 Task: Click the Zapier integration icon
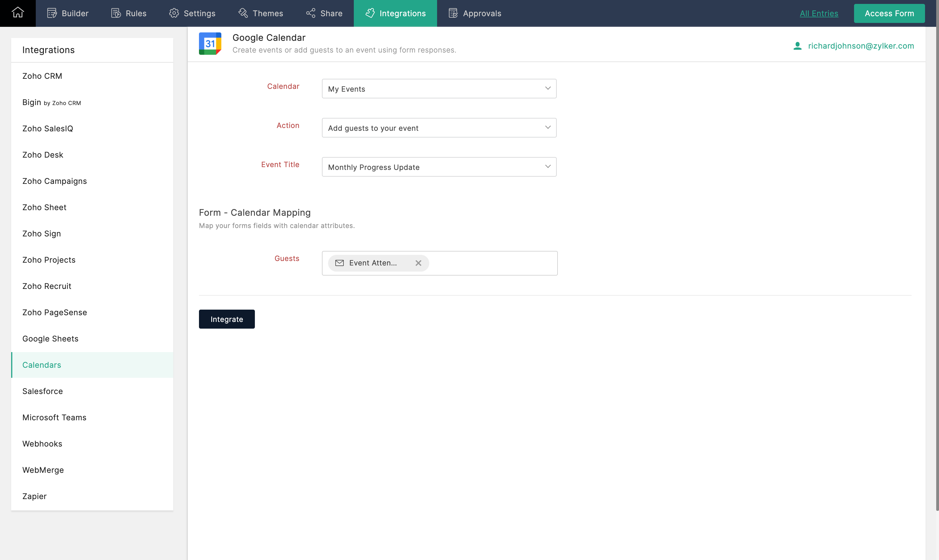[x=34, y=496]
